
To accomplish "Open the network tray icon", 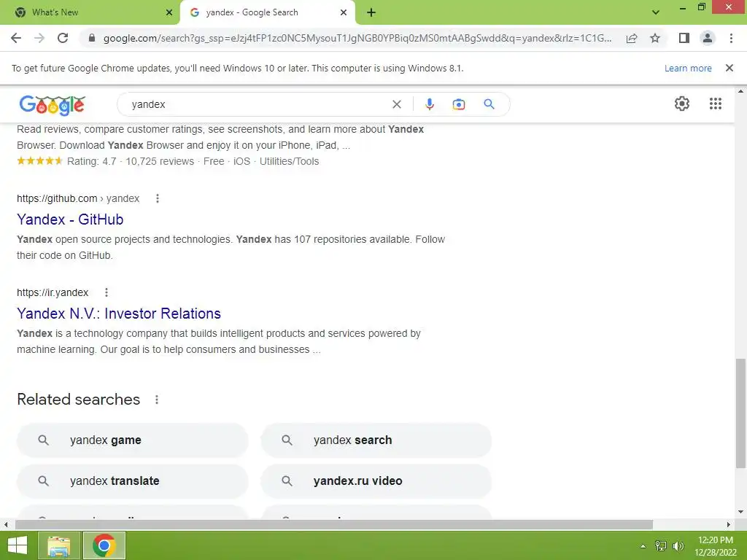I will (x=661, y=546).
